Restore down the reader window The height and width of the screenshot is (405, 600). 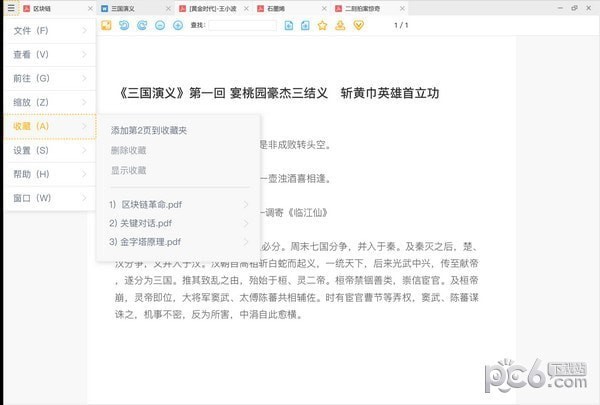pos(574,8)
